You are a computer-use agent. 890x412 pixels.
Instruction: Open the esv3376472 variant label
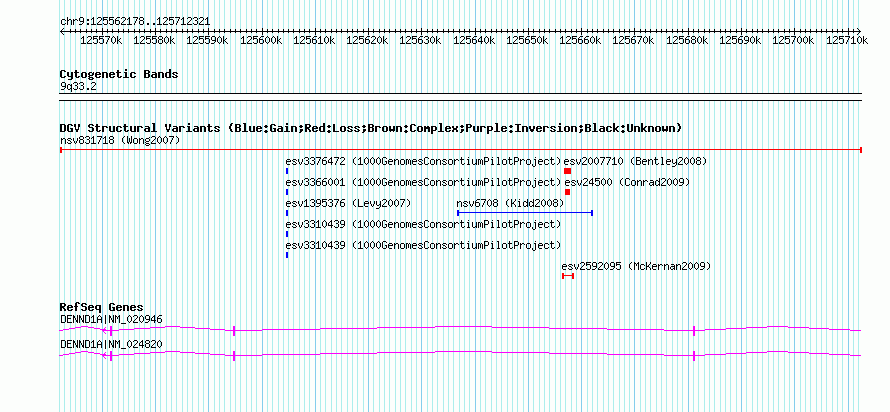[x=423, y=162]
